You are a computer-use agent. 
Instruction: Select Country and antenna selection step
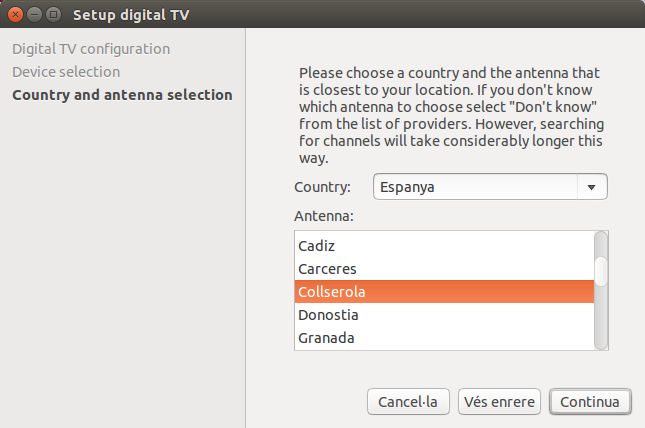tap(122, 95)
